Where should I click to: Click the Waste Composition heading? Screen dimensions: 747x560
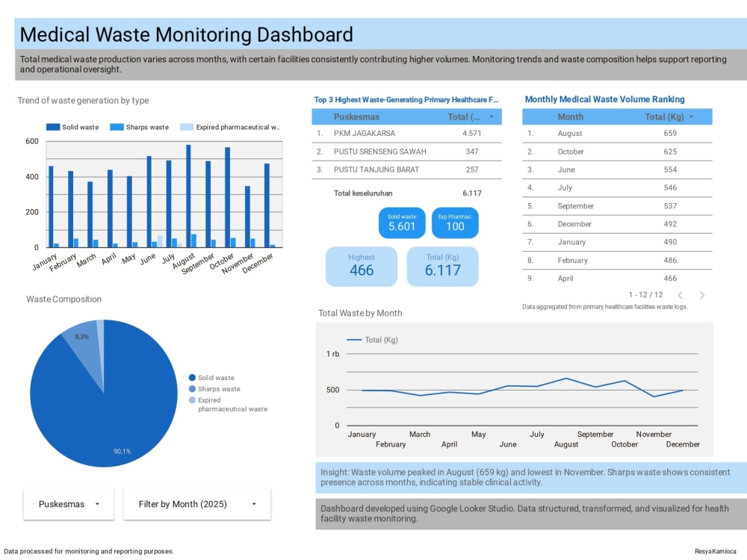63,299
